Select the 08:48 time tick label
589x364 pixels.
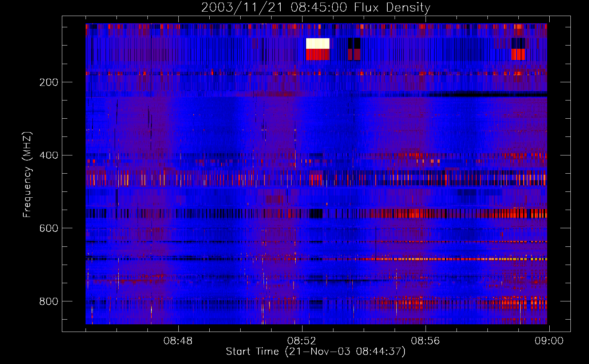coord(178,341)
